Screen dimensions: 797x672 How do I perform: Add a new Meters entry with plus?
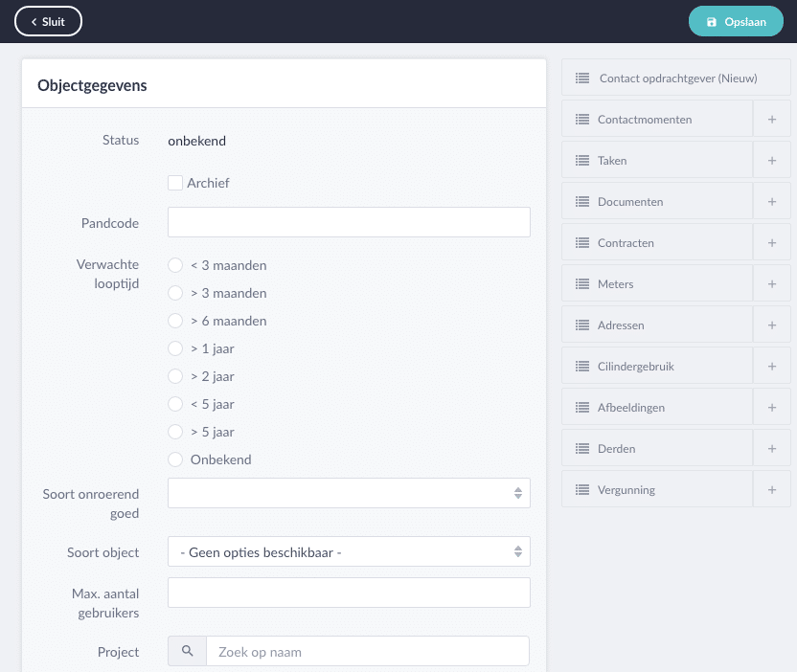(771, 283)
